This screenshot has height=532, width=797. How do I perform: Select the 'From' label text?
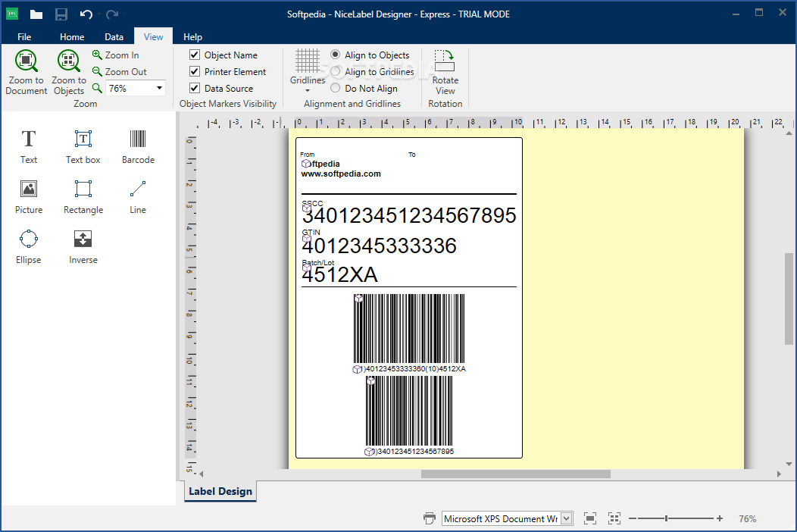point(307,155)
